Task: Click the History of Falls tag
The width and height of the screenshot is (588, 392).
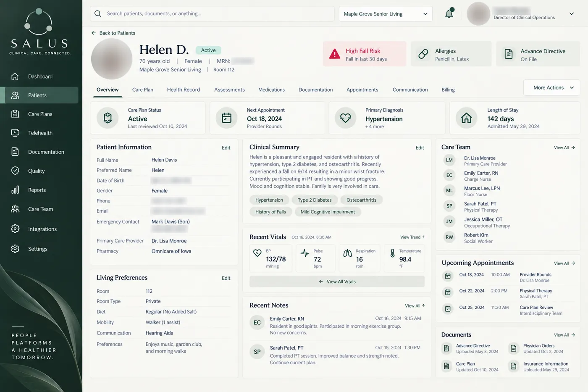Action: point(270,212)
